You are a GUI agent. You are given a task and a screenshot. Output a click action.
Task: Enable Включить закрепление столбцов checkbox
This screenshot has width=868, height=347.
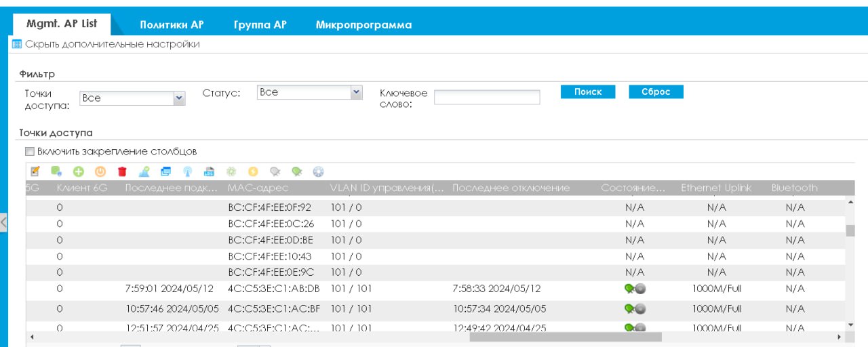pyautogui.click(x=29, y=151)
